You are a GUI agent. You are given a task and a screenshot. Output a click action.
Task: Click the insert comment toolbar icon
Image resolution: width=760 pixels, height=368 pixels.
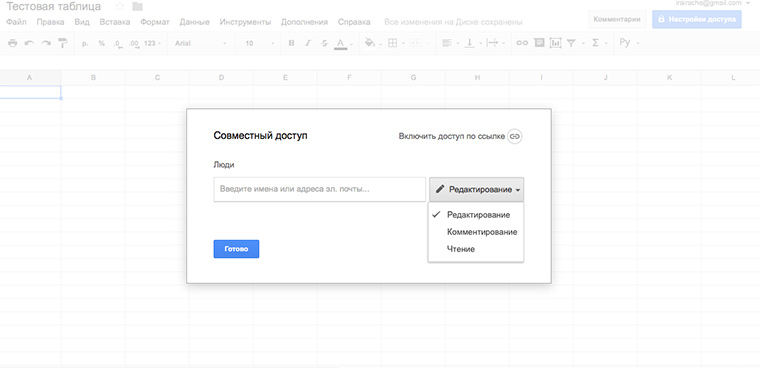(x=539, y=43)
